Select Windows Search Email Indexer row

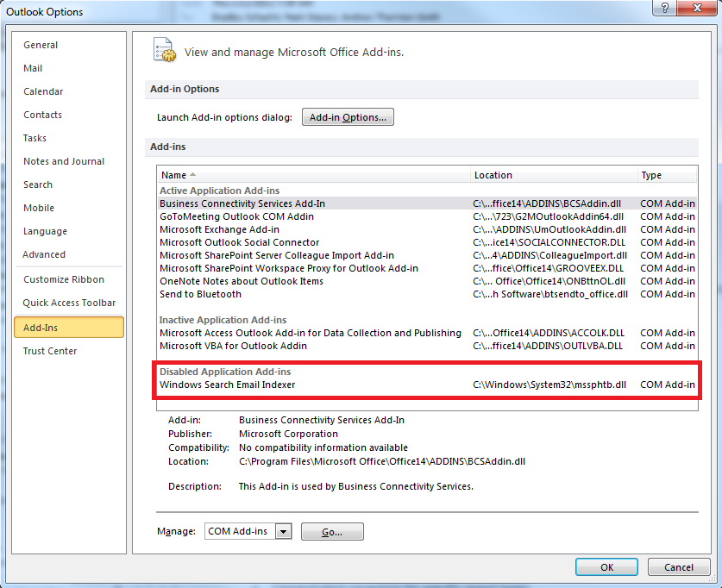[x=427, y=385]
